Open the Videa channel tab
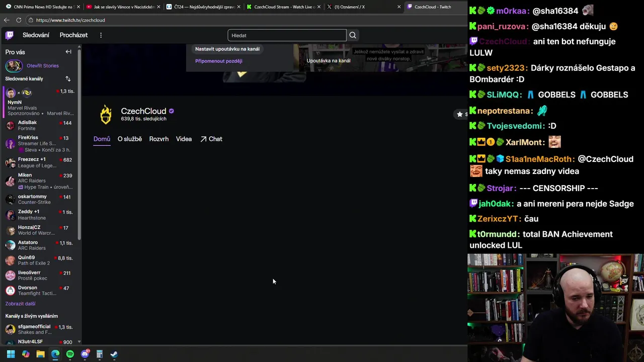Viewport: 644px width, 362px height. point(184,139)
